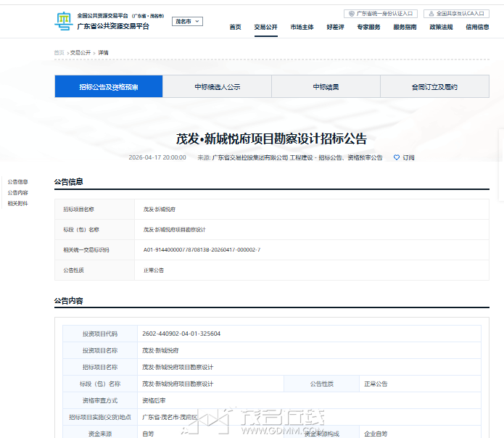This screenshot has width=504, height=438.
Task: Open the 首页 navigation item
Action: click(235, 27)
